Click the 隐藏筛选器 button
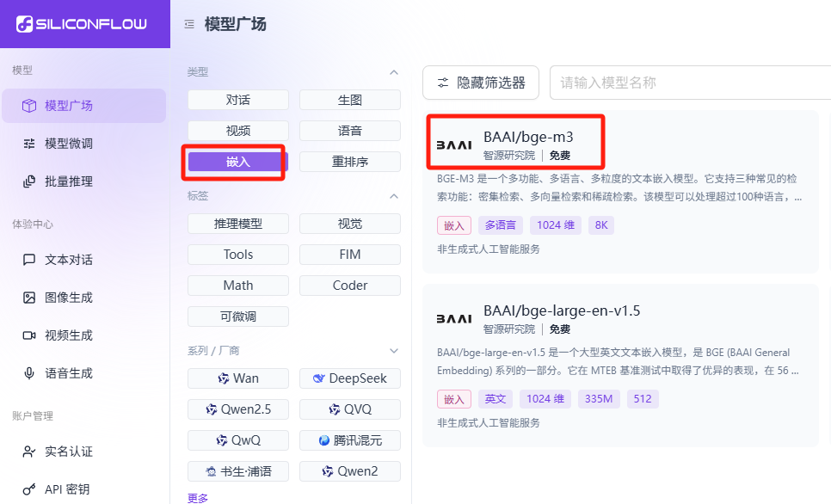This screenshot has width=831, height=504. point(481,83)
